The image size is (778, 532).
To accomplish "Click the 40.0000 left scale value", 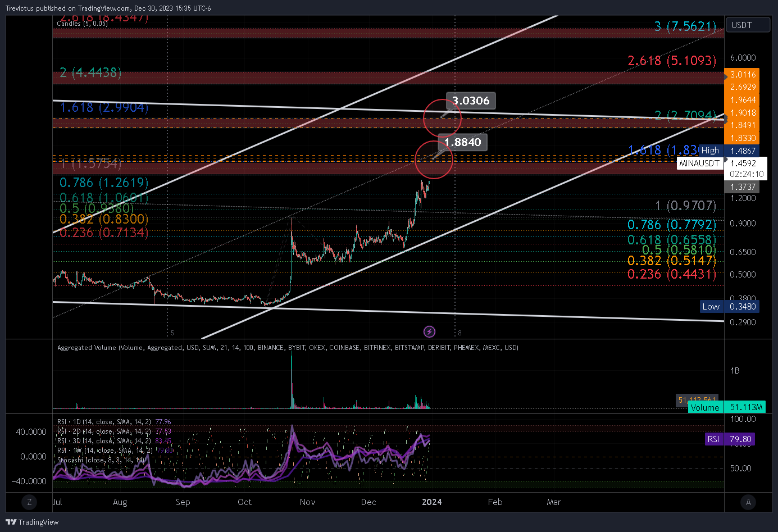I will [31, 432].
